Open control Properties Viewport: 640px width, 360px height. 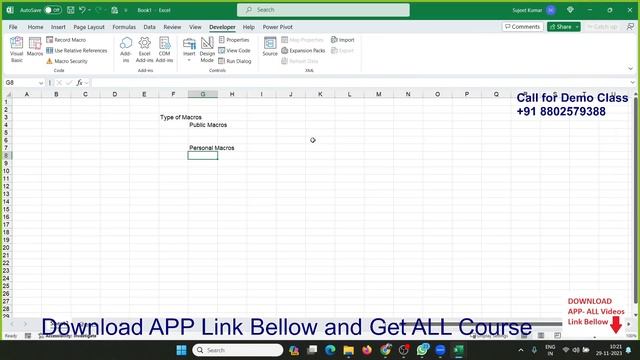[x=234, y=40]
